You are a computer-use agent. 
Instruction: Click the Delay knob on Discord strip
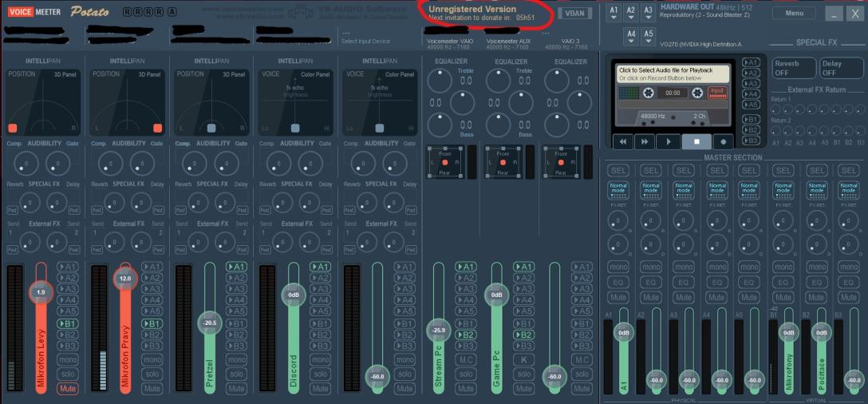[310, 202]
